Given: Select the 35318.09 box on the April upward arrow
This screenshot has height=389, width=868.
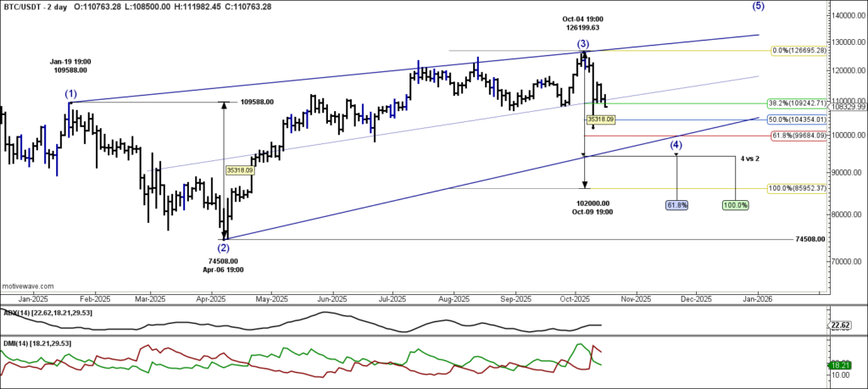Looking at the screenshot, I should tap(240, 171).
